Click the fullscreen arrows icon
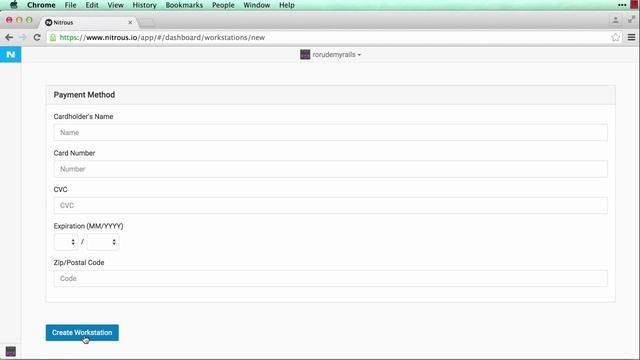Screen dimensions: 640x360 click(x=631, y=20)
